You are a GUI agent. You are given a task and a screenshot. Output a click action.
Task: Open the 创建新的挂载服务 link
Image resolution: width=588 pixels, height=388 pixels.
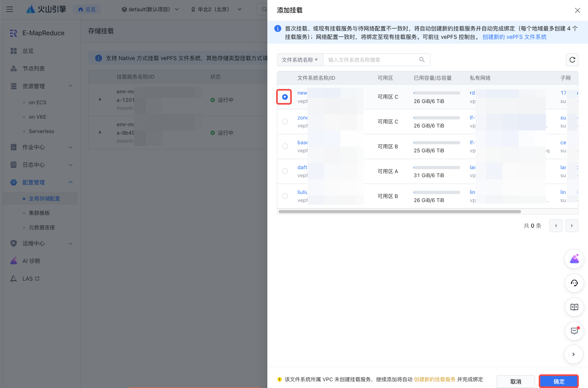click(x=434, y=379)
